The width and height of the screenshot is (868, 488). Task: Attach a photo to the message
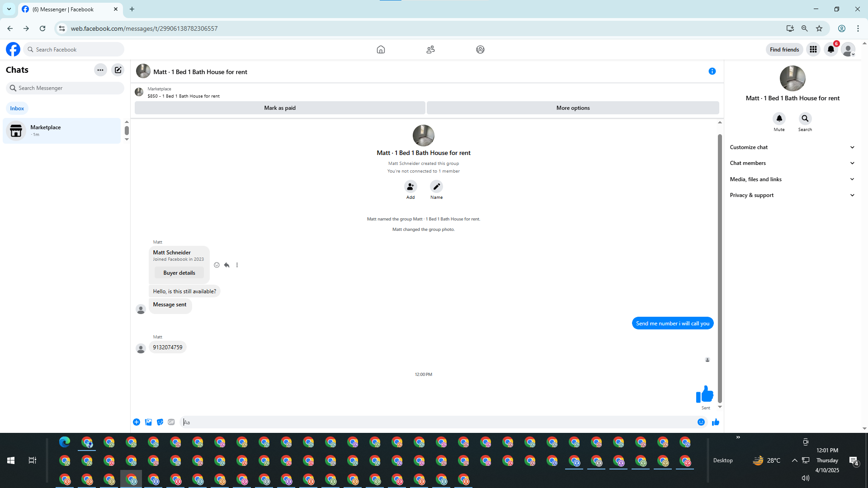[x=148, y=422]
